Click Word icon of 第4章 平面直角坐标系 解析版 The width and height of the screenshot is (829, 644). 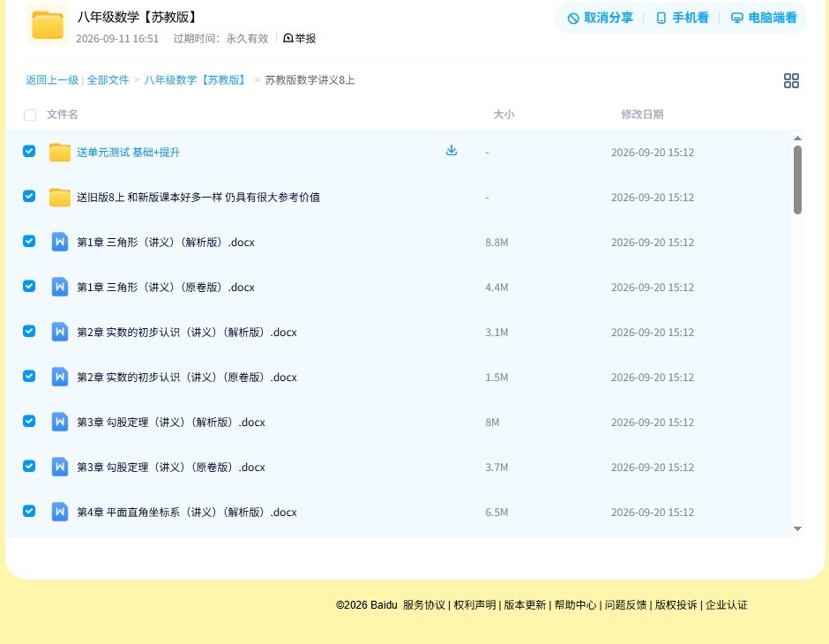(60, 512)
